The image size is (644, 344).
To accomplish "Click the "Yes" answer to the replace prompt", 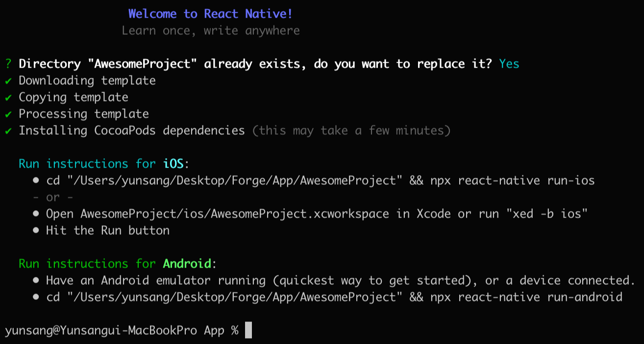I will tap(509, 64).
